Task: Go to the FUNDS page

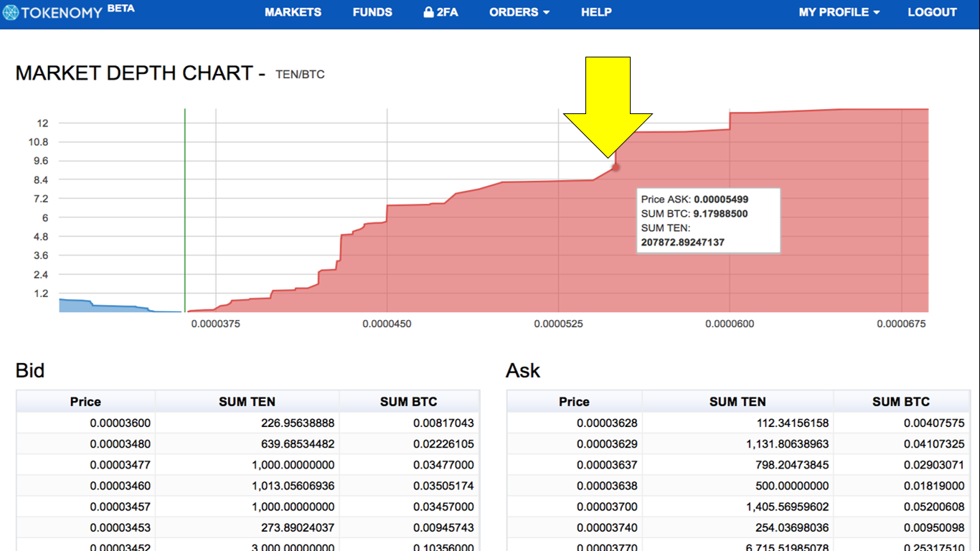Action: tap(372, 12)
